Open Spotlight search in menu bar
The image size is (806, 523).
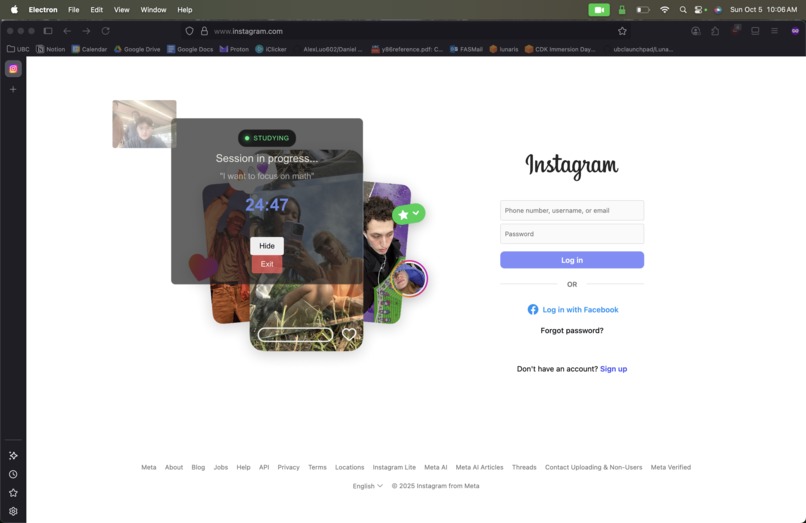click(x=683, y=10)
